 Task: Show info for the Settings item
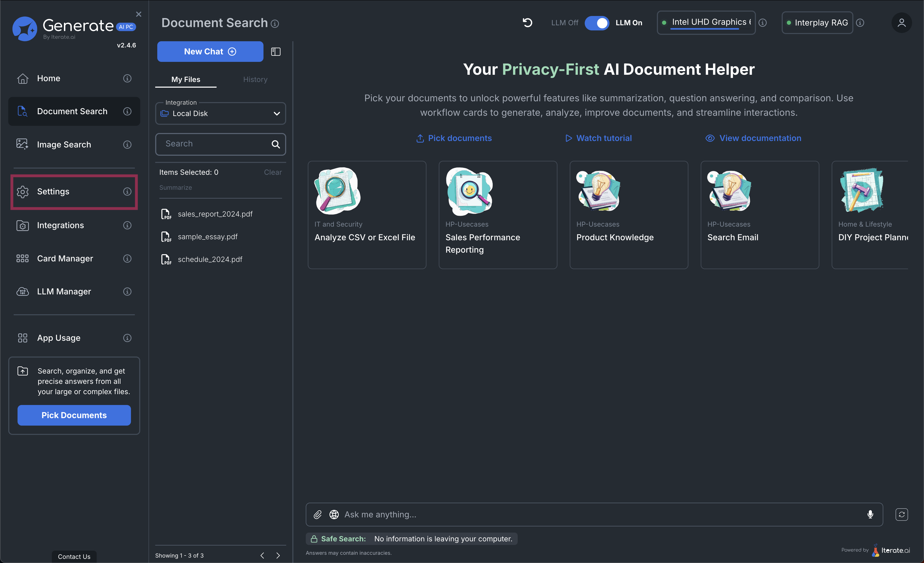pos(127,192)
